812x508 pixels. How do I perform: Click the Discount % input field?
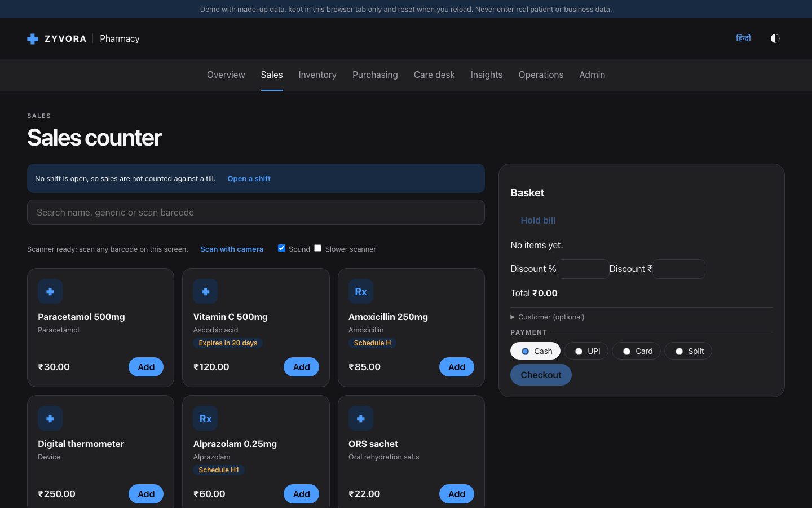tap(583, 269)
